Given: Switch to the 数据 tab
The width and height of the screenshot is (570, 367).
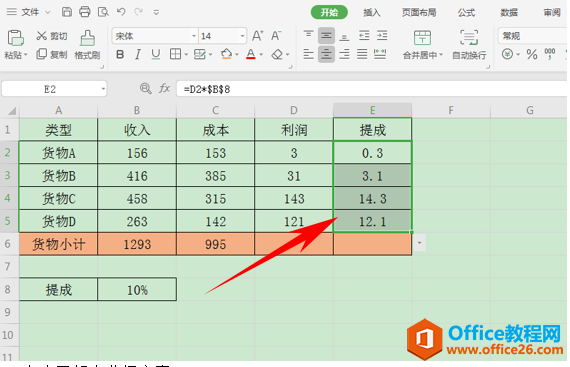Looking at the screenshot, I should [x=509, y=13].
